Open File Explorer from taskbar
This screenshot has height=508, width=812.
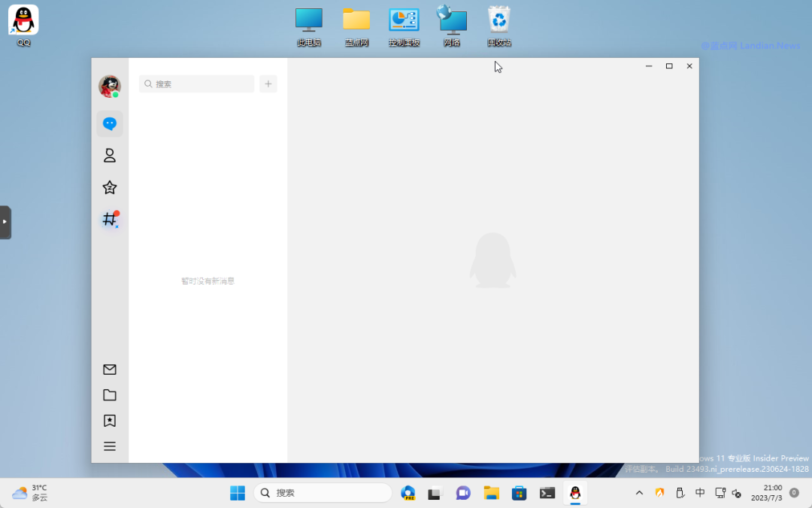click(491, 493)
